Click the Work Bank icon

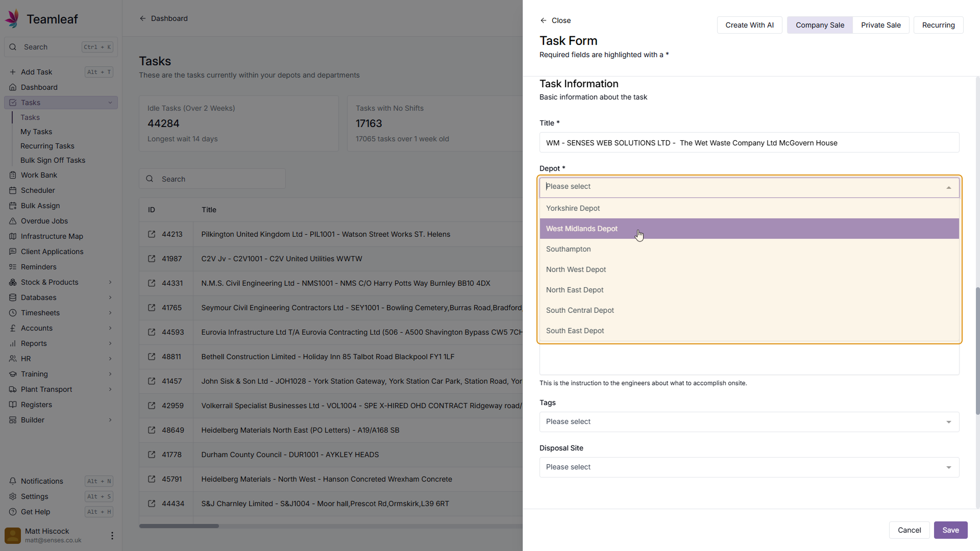click(x=13, y=175)
